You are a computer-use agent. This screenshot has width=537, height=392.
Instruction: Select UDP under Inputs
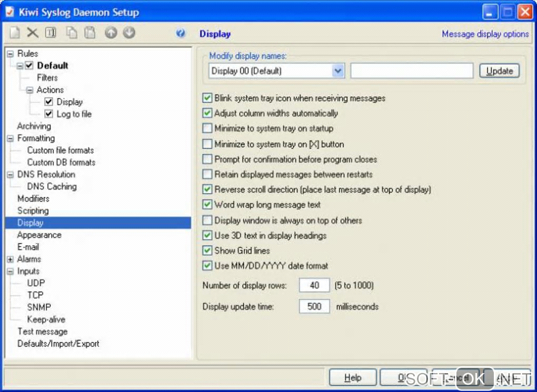coord(36,283)
